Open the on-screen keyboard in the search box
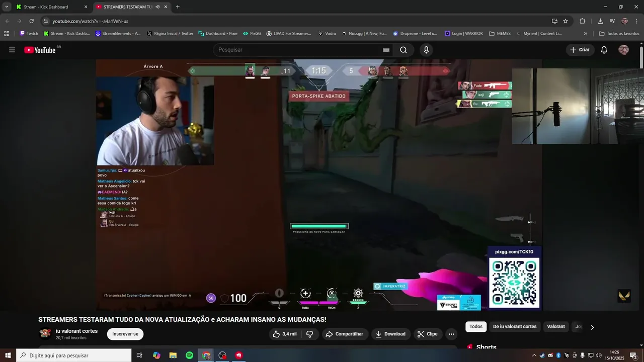Screen dimensions: 644x362 click(386, 50)
